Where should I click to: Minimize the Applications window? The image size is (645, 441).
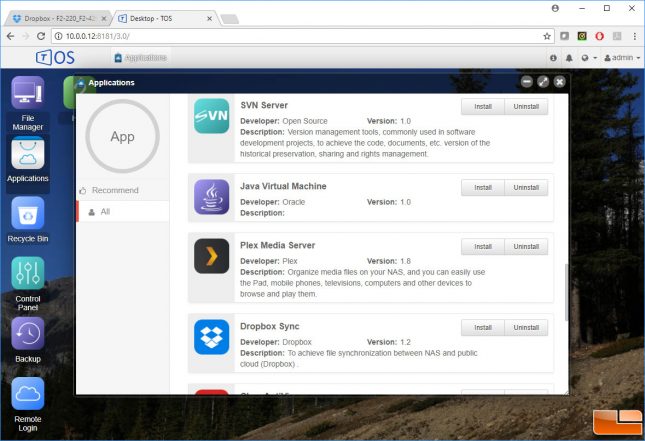[527, 82]
